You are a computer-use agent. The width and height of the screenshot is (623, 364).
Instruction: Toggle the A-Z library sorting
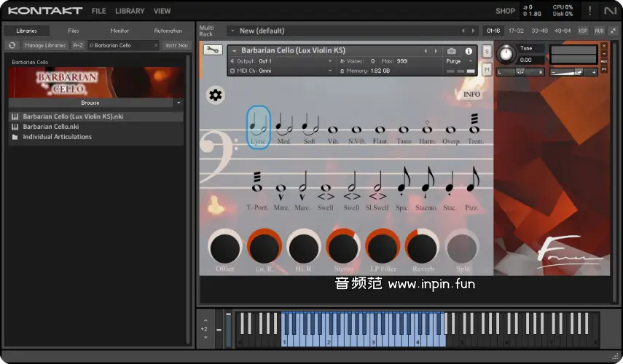77,45
